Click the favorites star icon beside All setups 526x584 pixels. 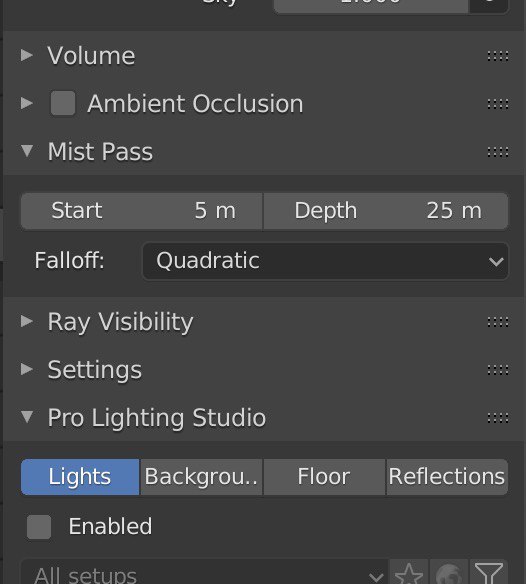coord(409,572)
